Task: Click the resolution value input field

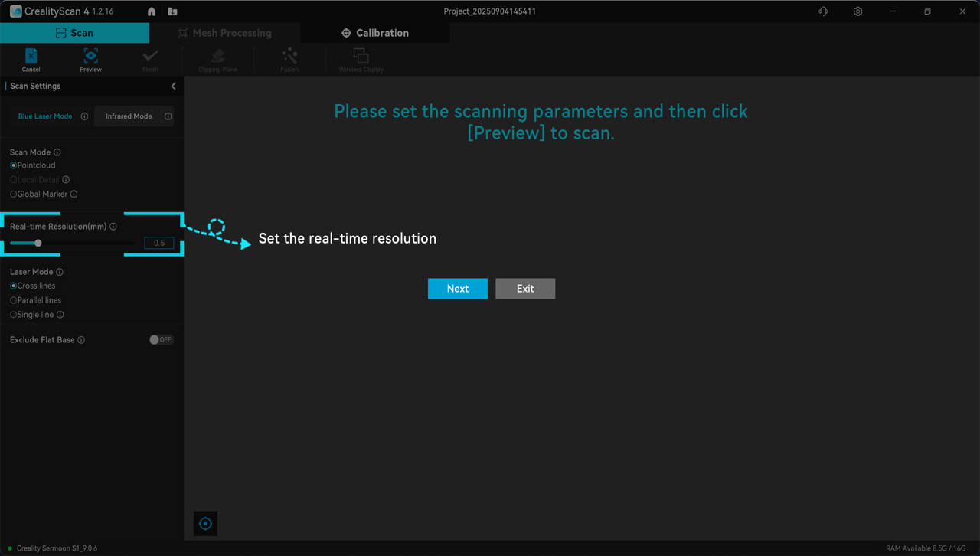Action: pyautogui.click(x=158, y=243)
